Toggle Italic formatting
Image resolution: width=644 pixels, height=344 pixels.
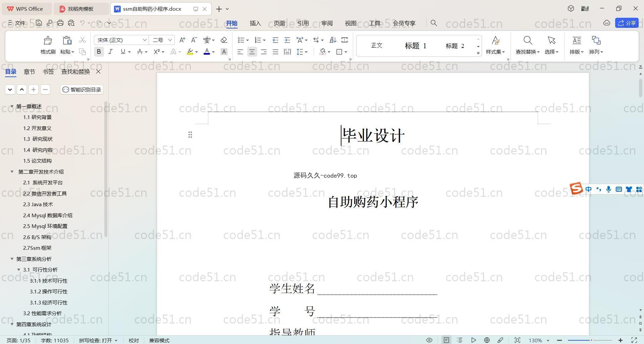pos(110,52)
